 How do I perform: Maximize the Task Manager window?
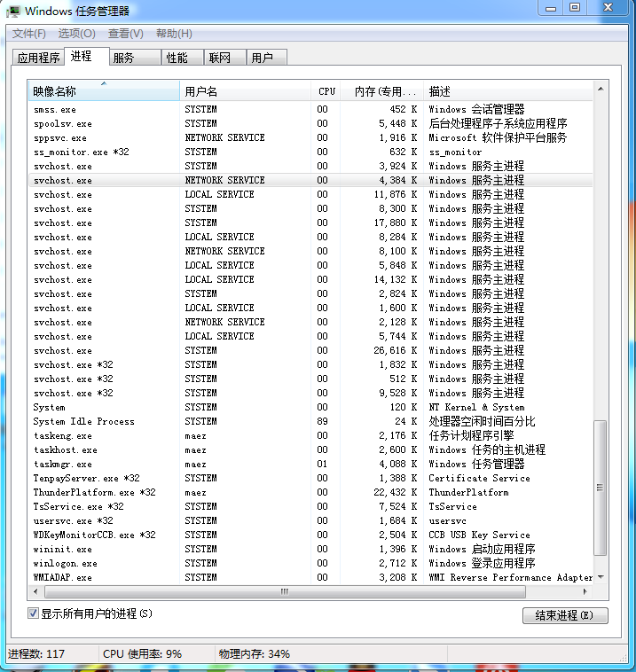pyautogui.click(x=575, y=8)
